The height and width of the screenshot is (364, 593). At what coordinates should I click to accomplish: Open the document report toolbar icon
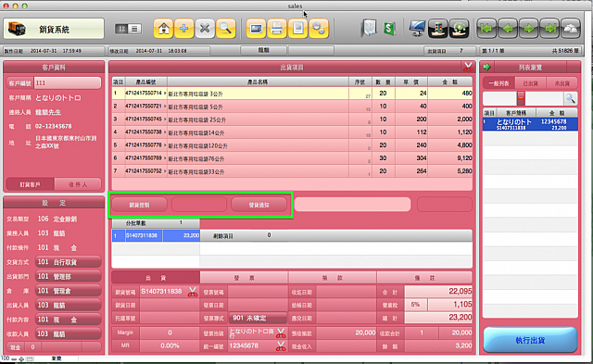(297, 29)
